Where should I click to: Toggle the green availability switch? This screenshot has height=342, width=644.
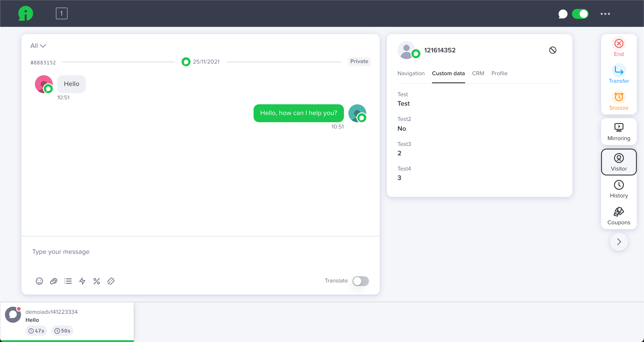point(580,14)
